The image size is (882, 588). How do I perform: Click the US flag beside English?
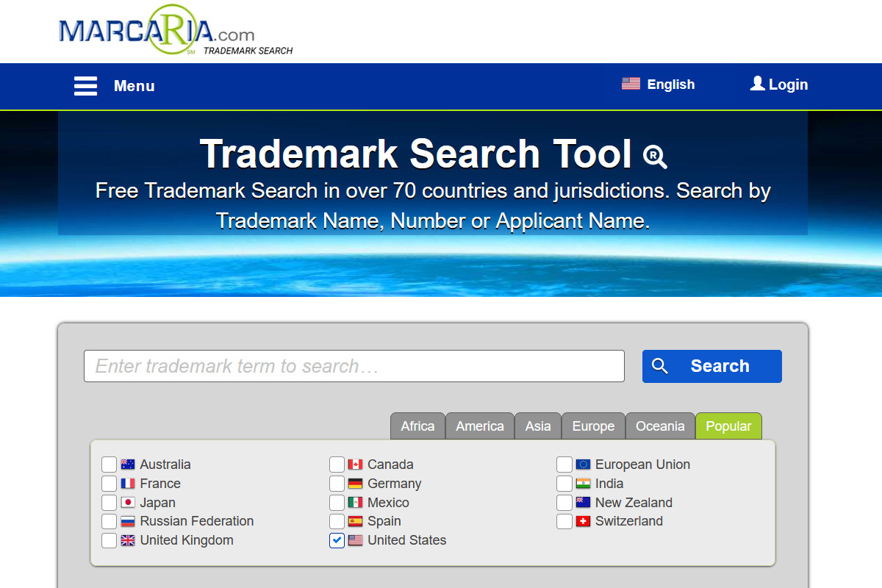[631, 84]
